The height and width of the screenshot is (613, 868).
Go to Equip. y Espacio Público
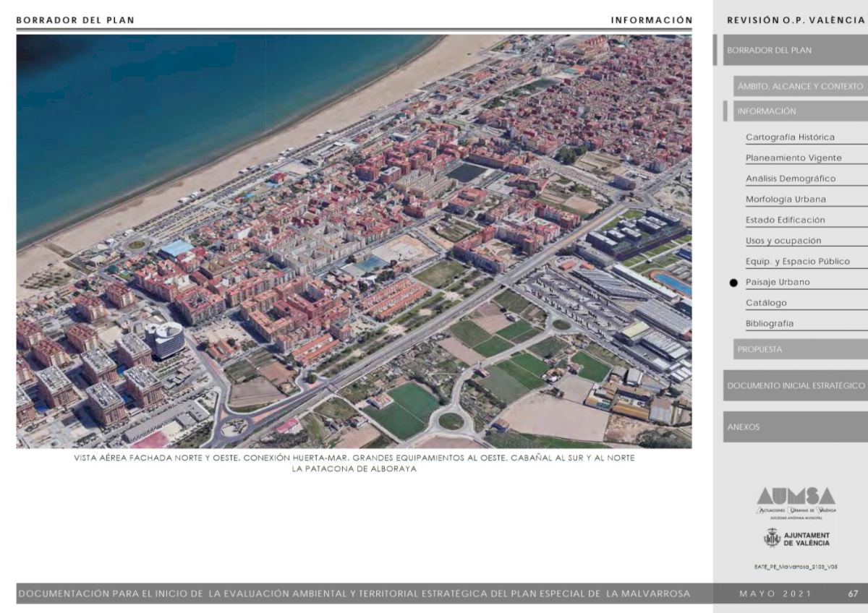797,262
